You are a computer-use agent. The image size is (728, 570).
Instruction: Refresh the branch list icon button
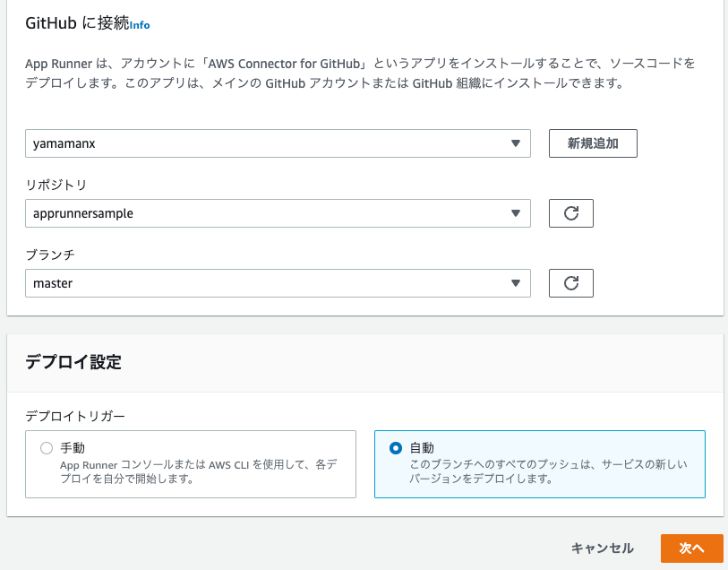[x=571, y=283]
